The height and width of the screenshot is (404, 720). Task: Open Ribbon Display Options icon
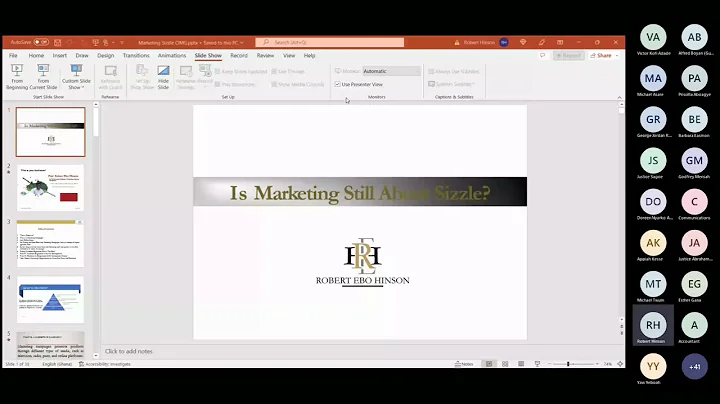tap(560, 42)
